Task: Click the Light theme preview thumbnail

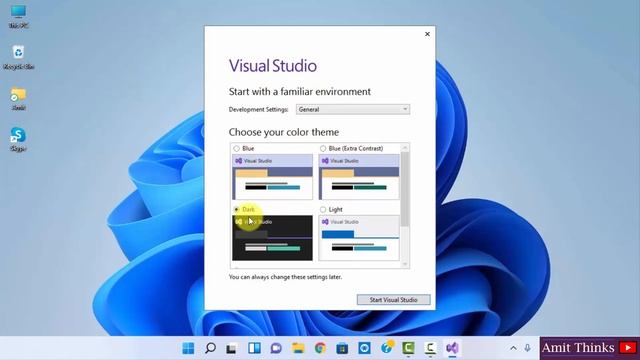Action: (x=359, y=238)
